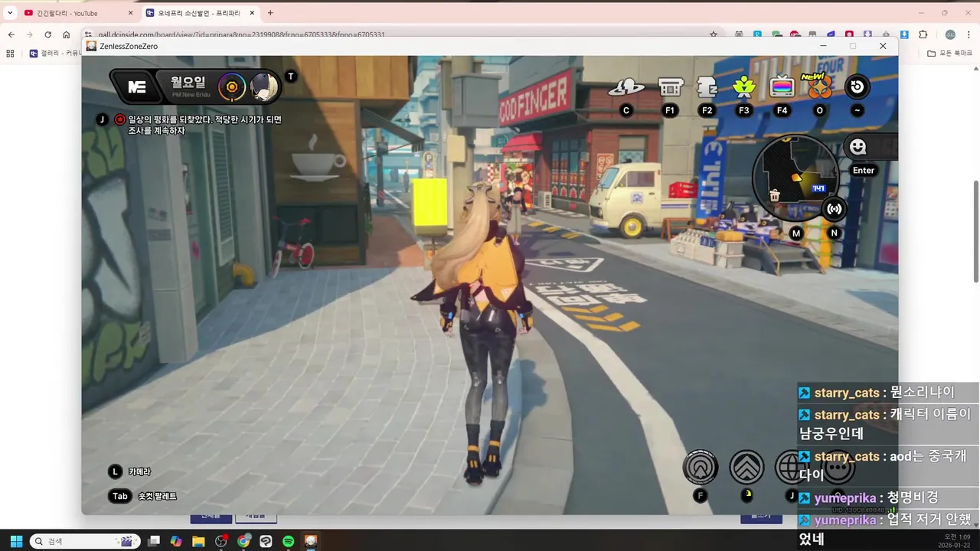Click the 141 store marker on the minimap
This screenshot has height=551, width=980.
pyautogui.click(x=818, y=188)
